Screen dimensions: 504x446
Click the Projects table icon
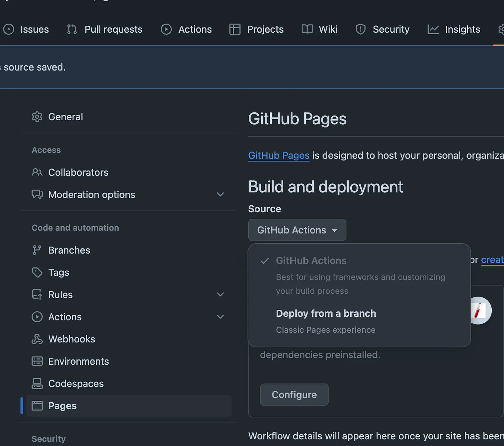pyautogui.click(x=235, y=29)
